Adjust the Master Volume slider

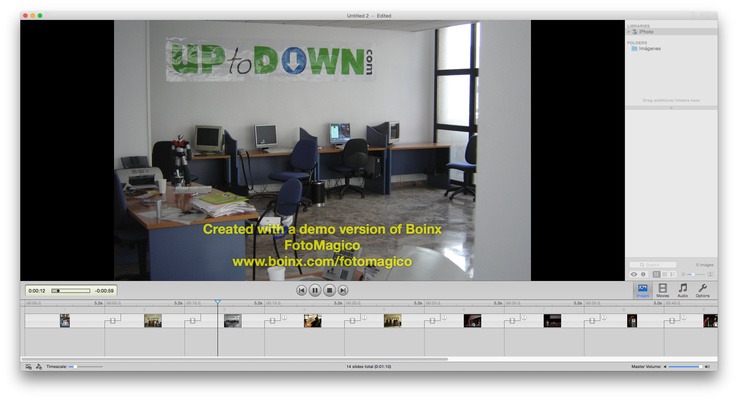click(685, 367)
